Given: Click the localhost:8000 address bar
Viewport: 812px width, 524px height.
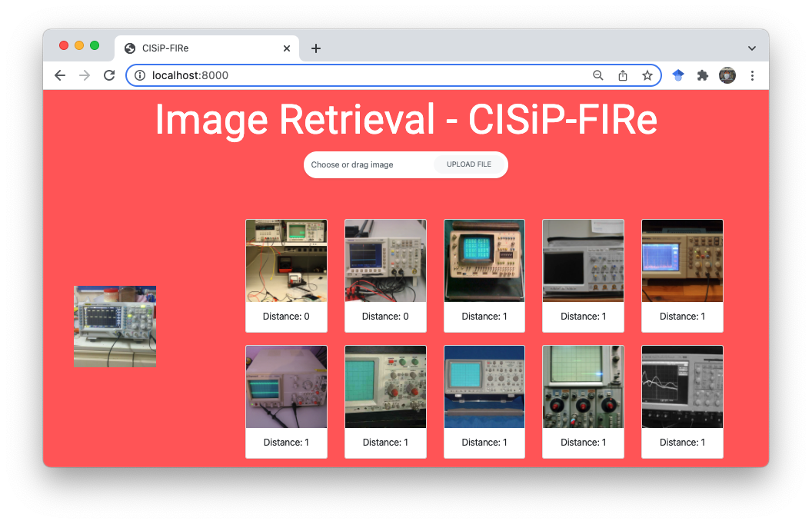Looking at the screenshot, I should tap(394, 75).
